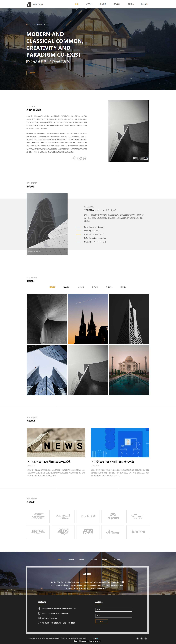
Task: Open the Taj Mahal case image
Action: pyautogui.click(x=129, y=370)
